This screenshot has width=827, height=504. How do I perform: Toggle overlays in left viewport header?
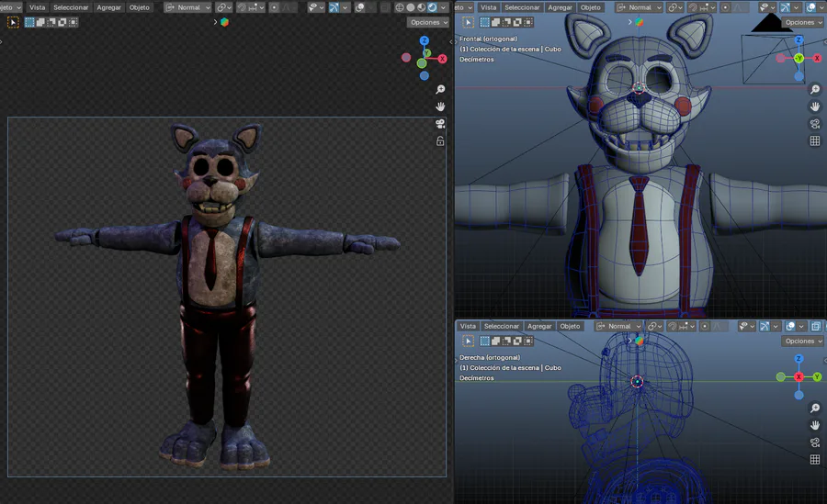coord(359,7)
